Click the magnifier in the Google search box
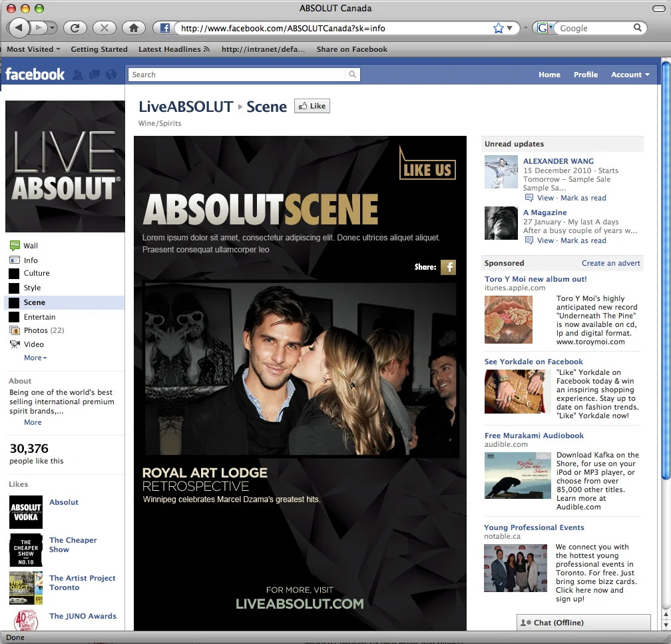 click(637, 28)
